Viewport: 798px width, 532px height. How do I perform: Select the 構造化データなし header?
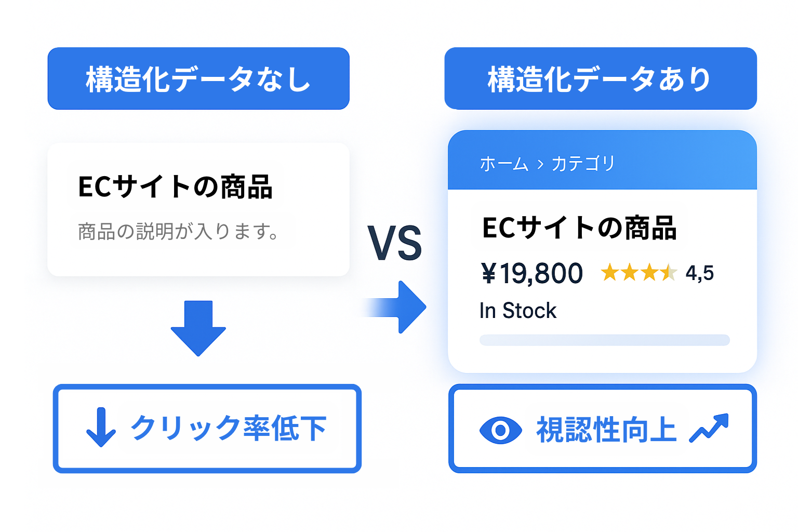(x=198, y=79)
